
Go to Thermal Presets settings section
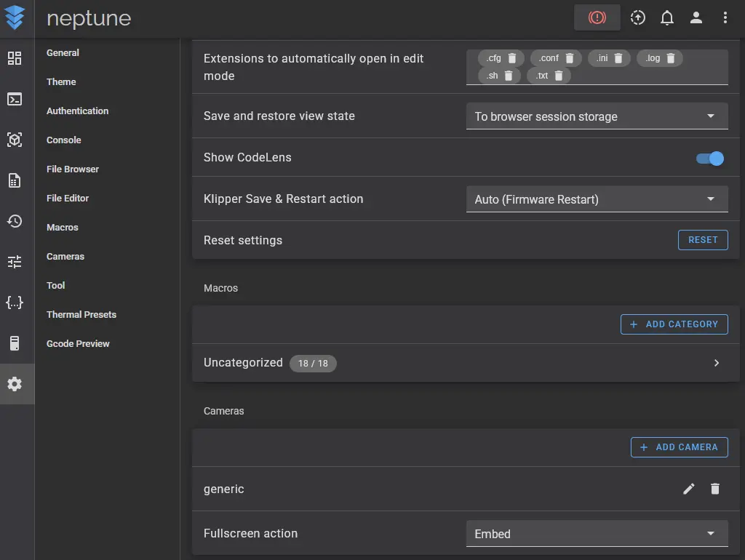81,314
